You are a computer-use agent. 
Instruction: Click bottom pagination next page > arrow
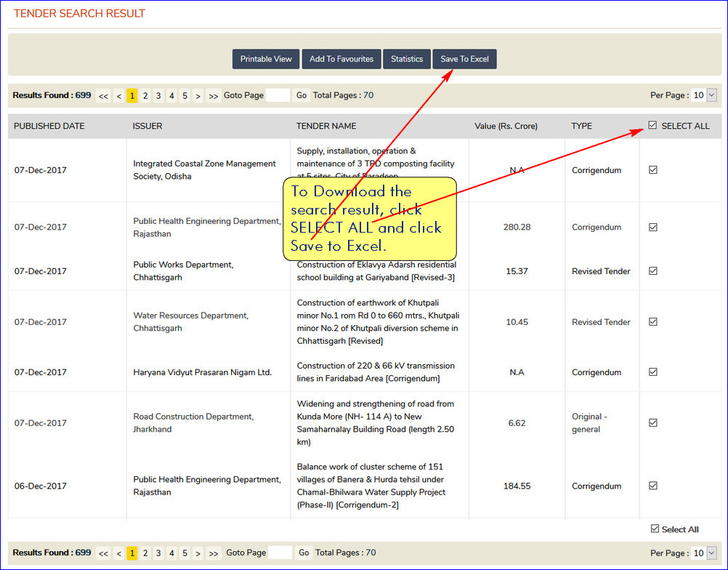(198, 553)
